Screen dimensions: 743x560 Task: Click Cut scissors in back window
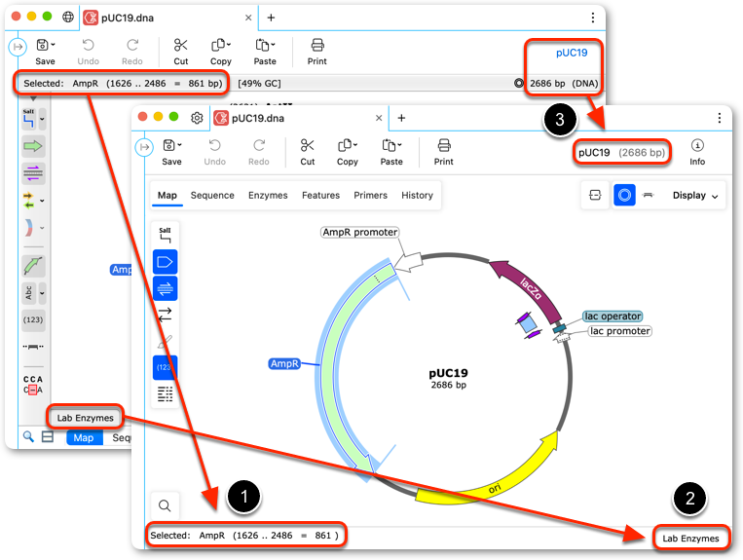[180, 45]
